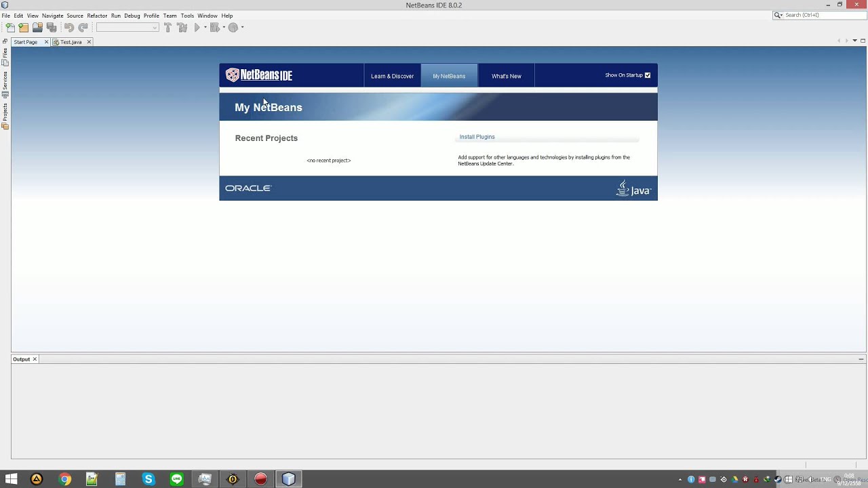Click the Profile Project toolbar icon
This screenshot has width=868, height=488.
233,28
